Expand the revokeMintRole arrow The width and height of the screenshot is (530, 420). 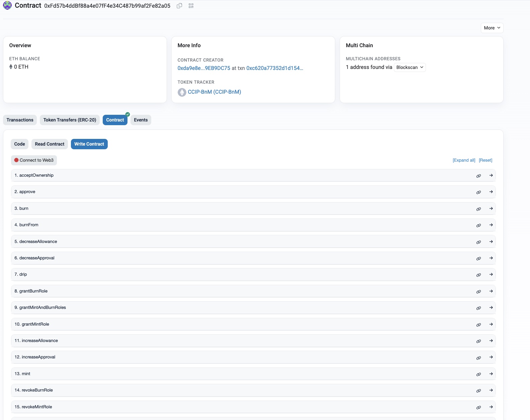(x=491, y=407)
